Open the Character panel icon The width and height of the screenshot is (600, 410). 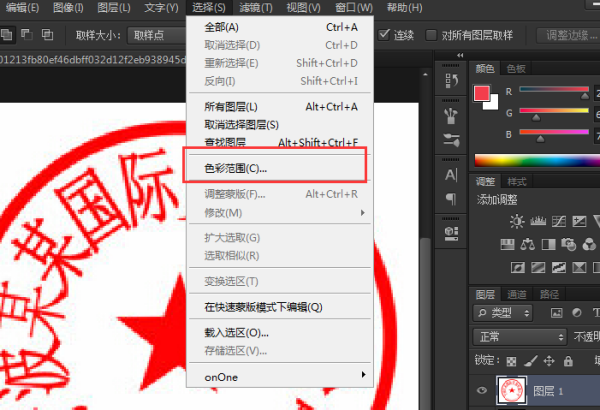tap(451, 175)
